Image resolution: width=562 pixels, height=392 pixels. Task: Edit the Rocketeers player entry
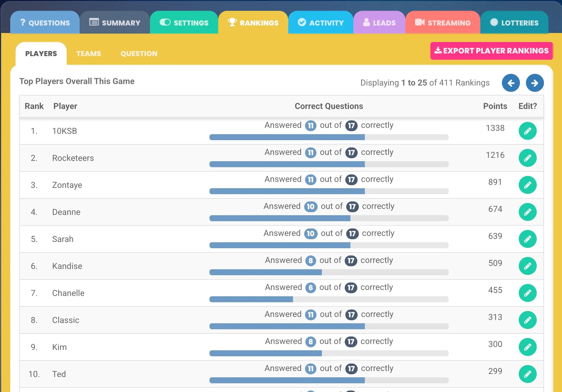tap(527, 158)
